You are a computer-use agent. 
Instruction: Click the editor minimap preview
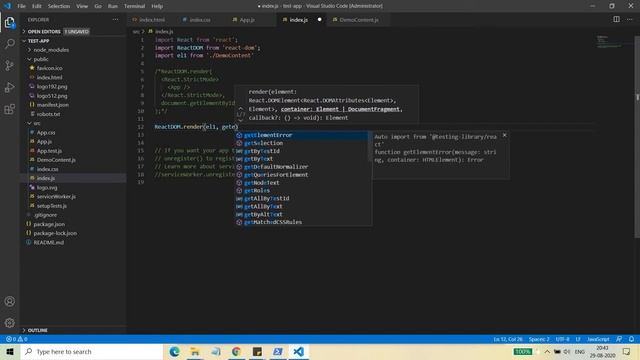pyautogui.click(x=609, y=42)
